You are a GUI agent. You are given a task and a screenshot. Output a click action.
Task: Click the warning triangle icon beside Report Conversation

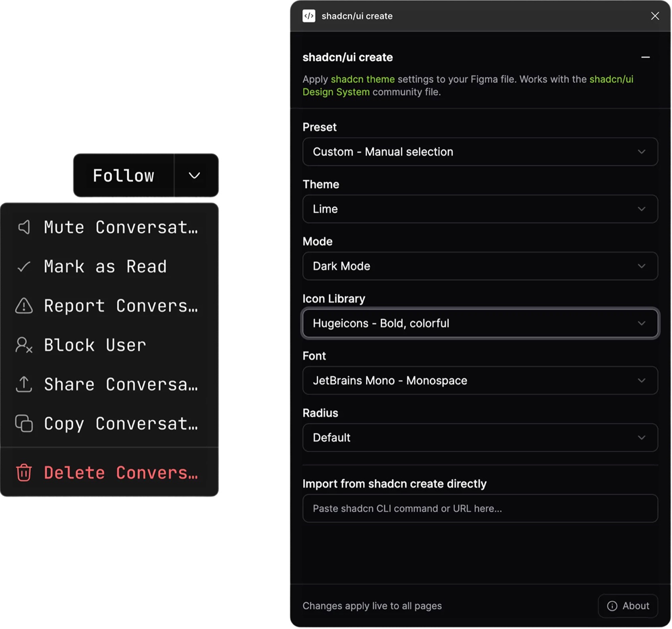24,306
